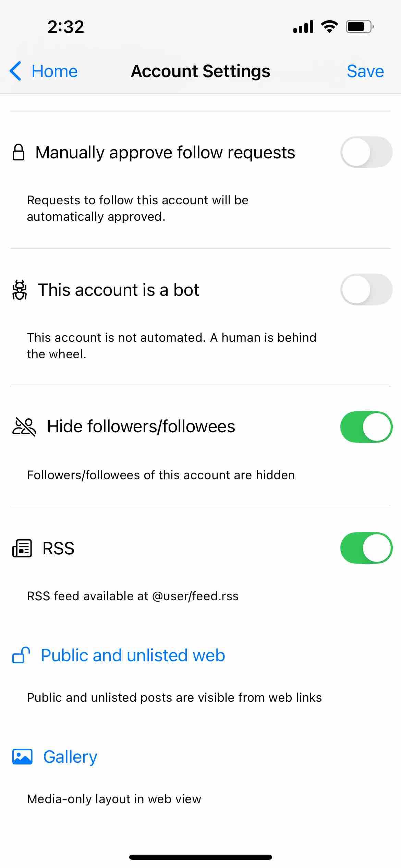Open Public and unlisted web option
The image size is (401, 868).
pyautogui.click(x=133, y=655)
